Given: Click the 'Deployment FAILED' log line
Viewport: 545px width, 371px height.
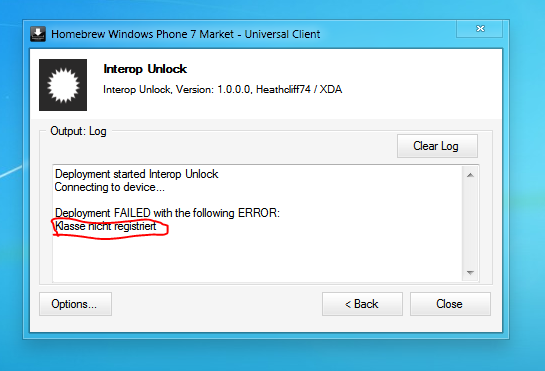Looking at the screenshot, I should click(167, 213).
